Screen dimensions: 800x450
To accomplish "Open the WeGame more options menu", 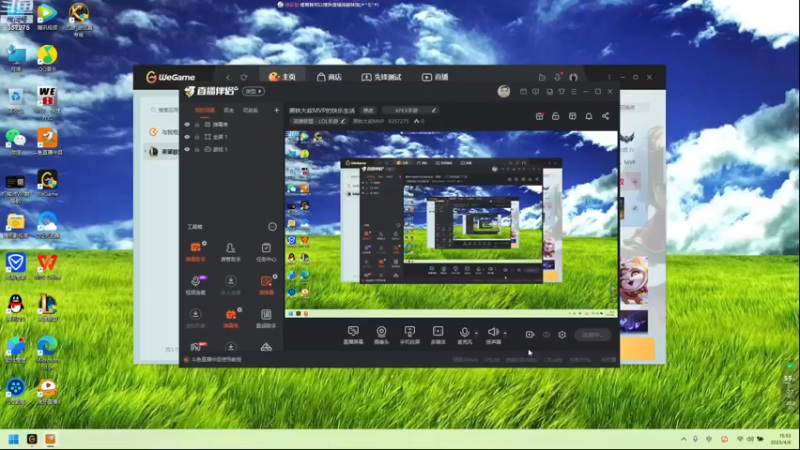I will pos(609,78).
